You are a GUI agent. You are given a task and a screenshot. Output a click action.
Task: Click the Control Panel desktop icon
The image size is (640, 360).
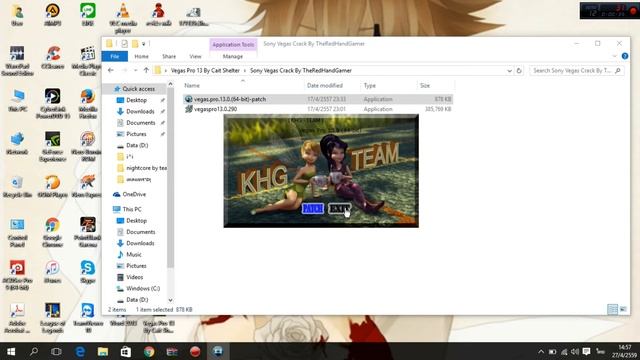[x=17, y=232]
